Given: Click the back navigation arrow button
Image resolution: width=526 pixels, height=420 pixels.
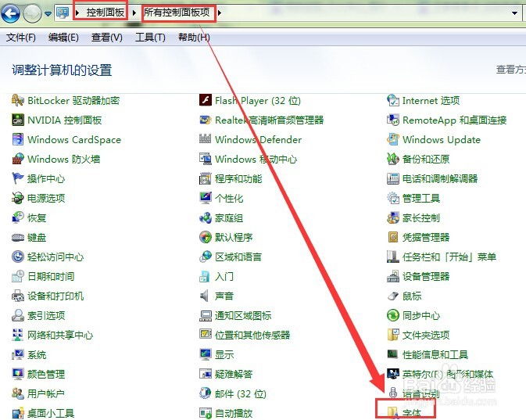Looking at the screenshot, I should click(10, 13).
